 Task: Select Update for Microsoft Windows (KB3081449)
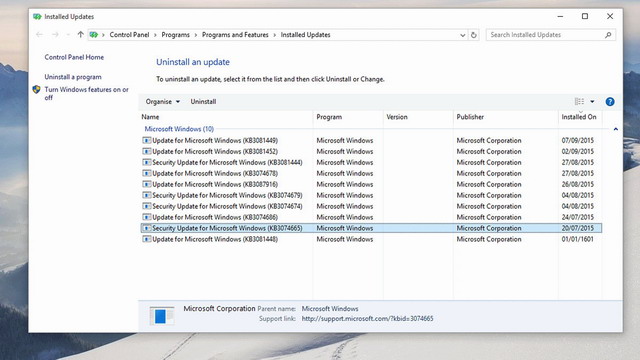pyautogui.click(x=215, y=140)
